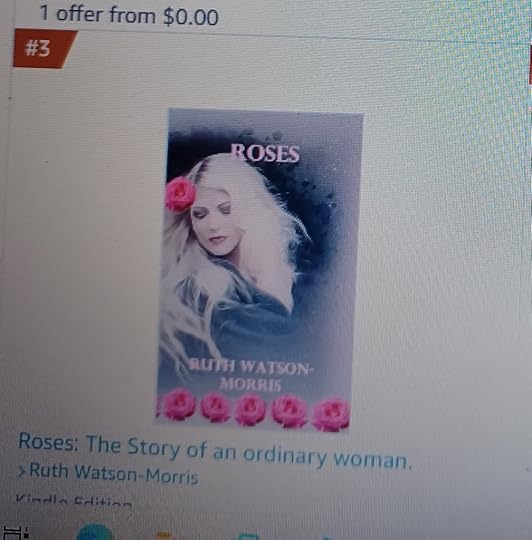
Task: Click the $0.00 price text
Action: pyautogui.click(x=191, y=17)
